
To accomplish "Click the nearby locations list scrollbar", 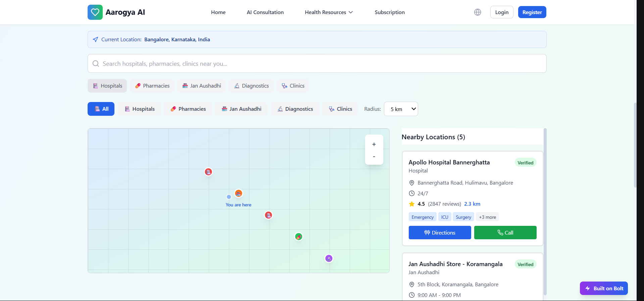I will coord(545,211).
